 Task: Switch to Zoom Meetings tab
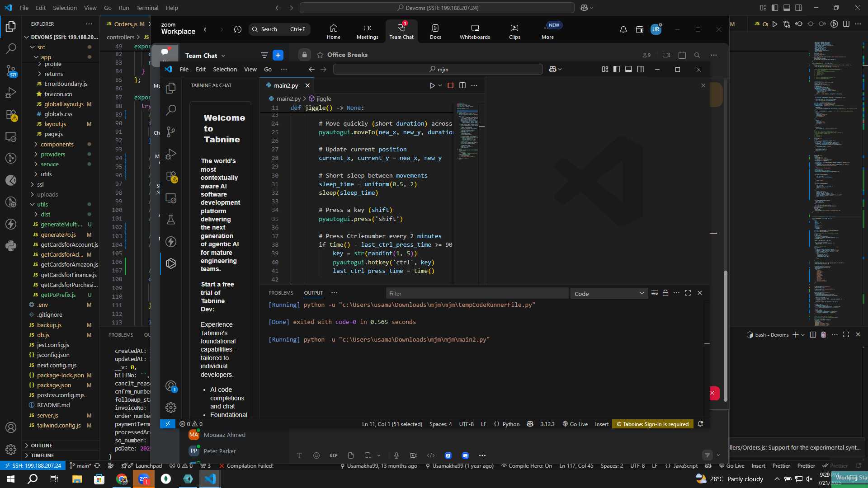pos(367,32)
